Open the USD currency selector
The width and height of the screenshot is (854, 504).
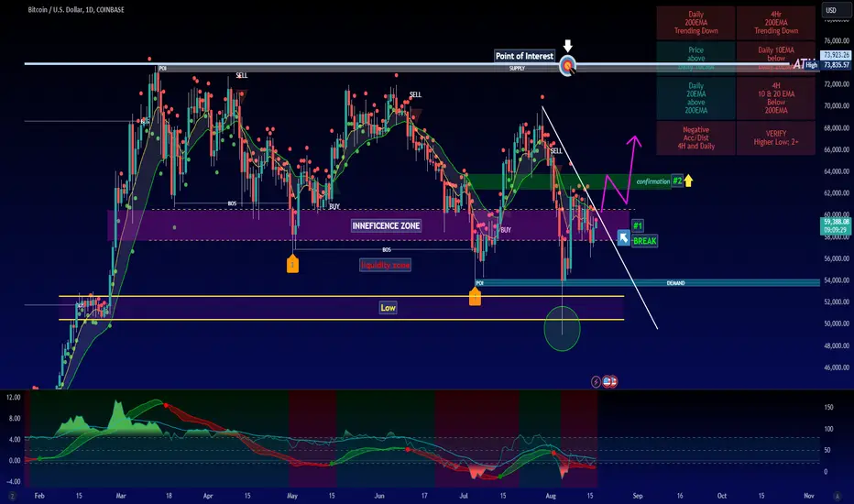pyautogui.click(x=831, y=10)
